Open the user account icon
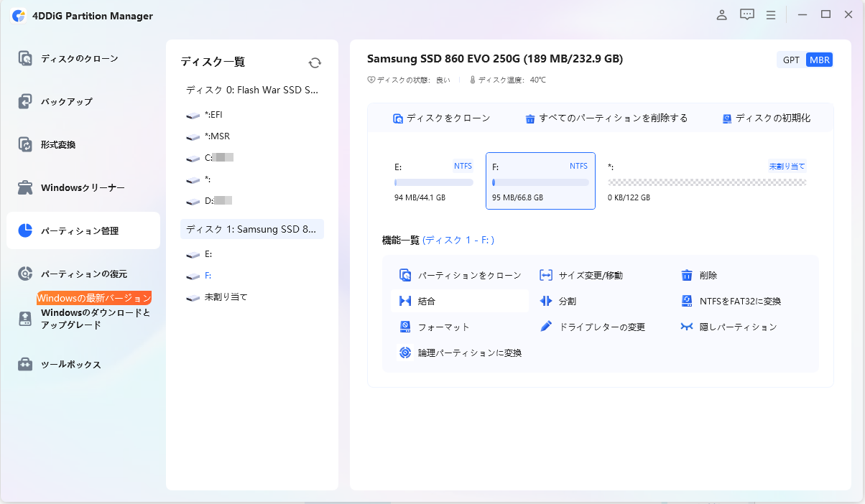This screenshot has width=865, height=504. (722, 15)
